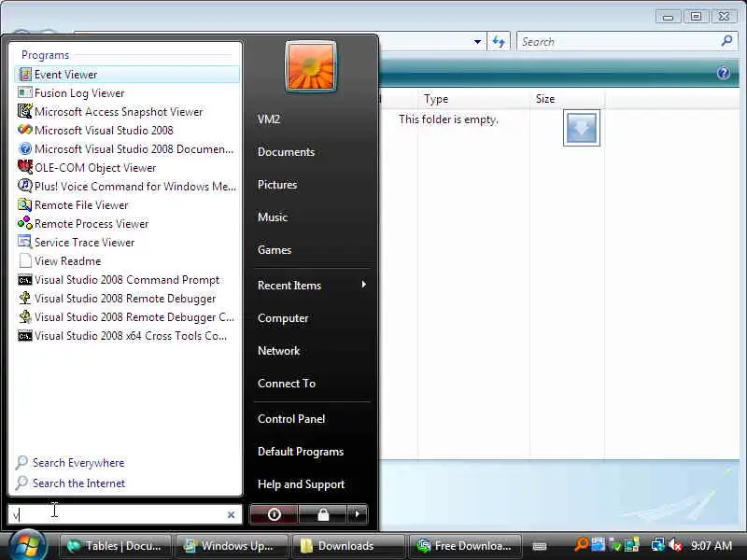
Task: Switch to Tables | Docu... taskbar window
Action: pyautogui.click(x=115, y=546)
